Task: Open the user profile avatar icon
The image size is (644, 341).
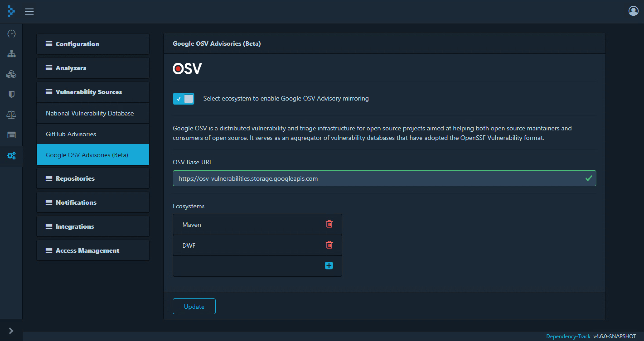Action: pos(633,11)
